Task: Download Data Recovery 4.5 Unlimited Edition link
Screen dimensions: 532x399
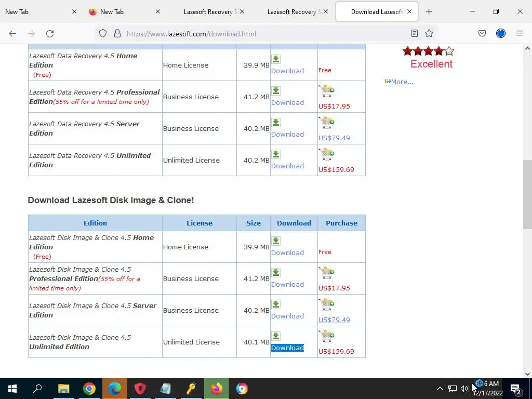Action: pyautogui.click(x=287, y=166)
